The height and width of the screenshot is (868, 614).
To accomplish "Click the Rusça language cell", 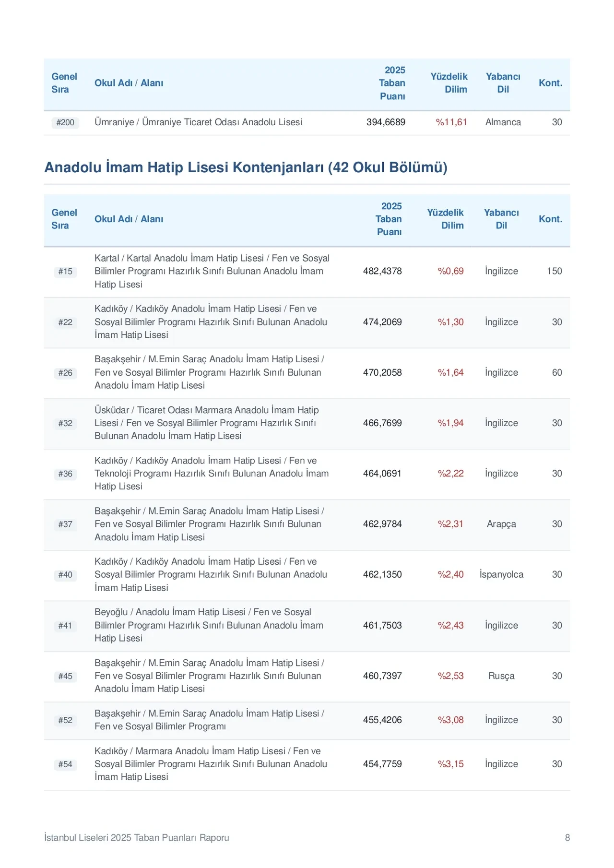I will (x=501, y=676).
